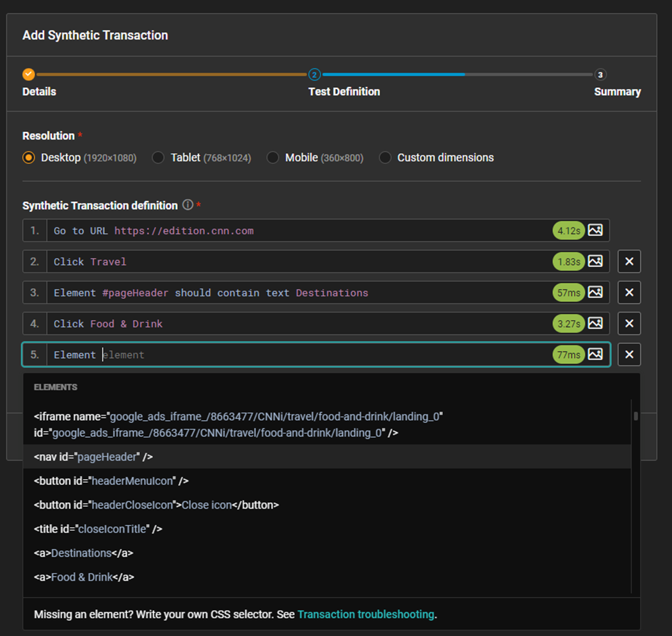The width and height of the screenshot is (672, 636).
Task: Open the Transaction troubleshooting link
Action: pos(365,614)
